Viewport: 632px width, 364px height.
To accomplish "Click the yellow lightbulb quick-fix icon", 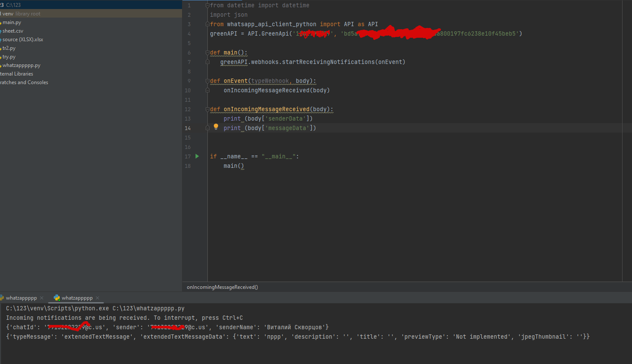I will 216,127.
